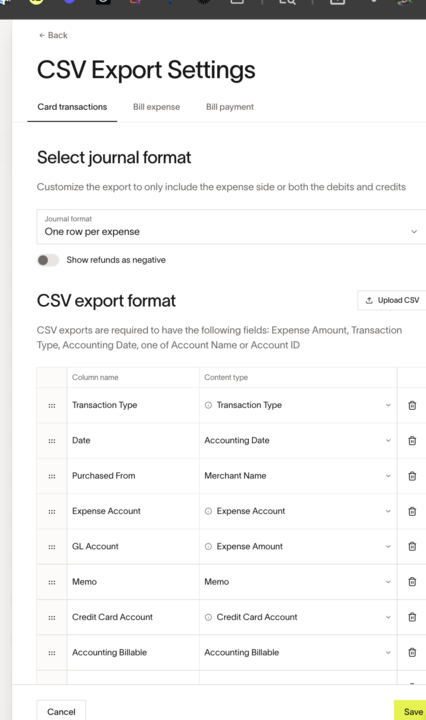Expand Accounting Billable content type dropdown
The image size is (426, 720).
[298, 652]
